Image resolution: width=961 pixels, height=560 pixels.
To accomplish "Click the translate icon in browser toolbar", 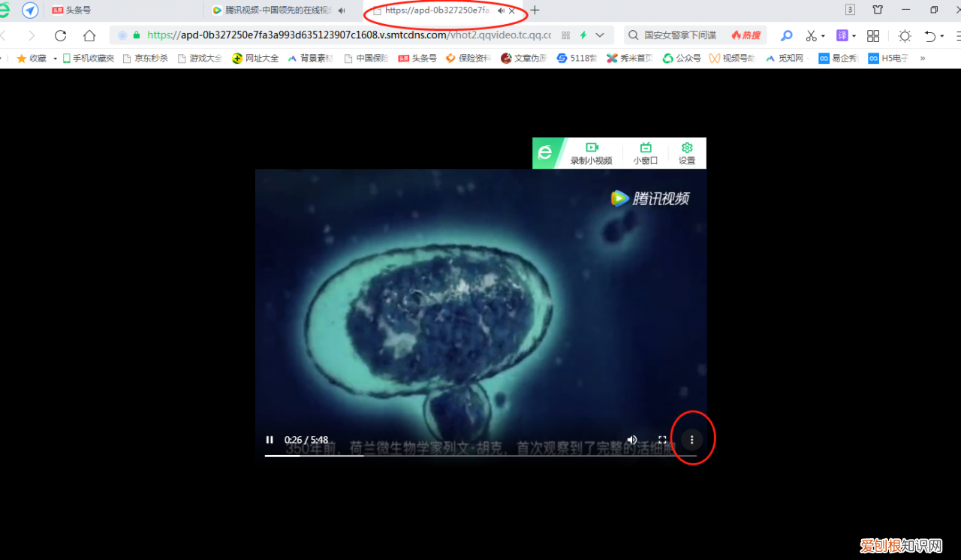I will (x=844, y=35).
